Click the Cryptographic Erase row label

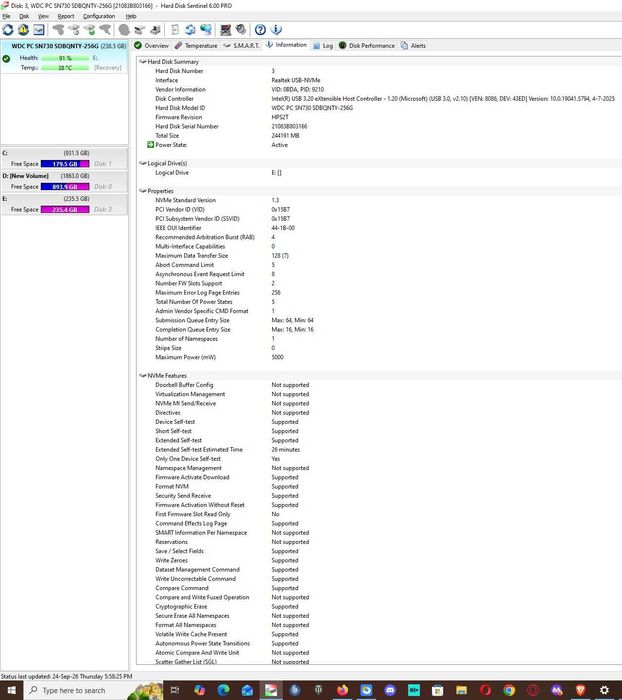(x=181, y=607)
